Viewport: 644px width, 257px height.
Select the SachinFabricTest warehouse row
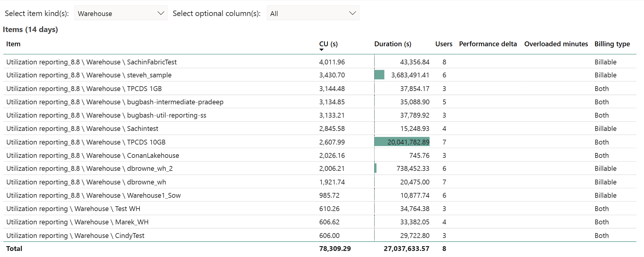coord(320,62)
